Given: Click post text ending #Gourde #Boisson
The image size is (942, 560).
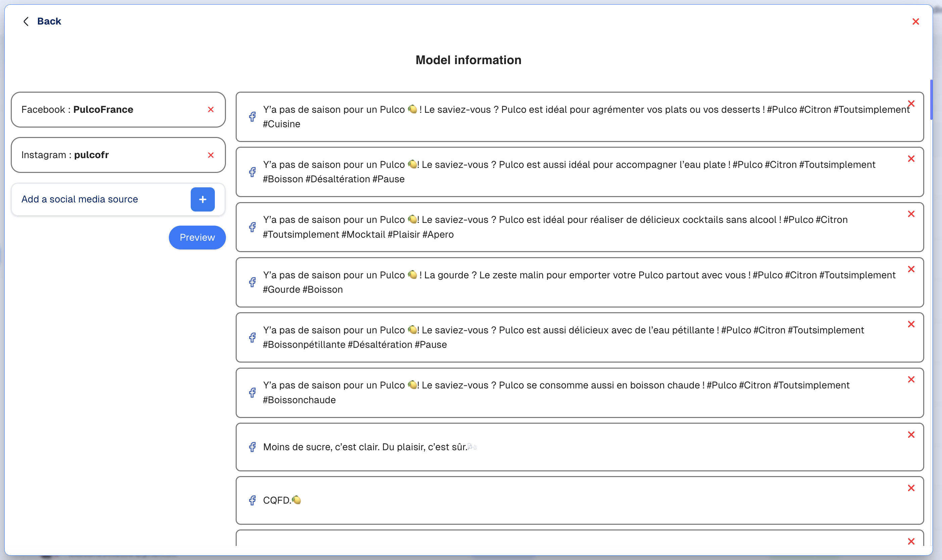Looking at the screenshot, I should (579, 282).
